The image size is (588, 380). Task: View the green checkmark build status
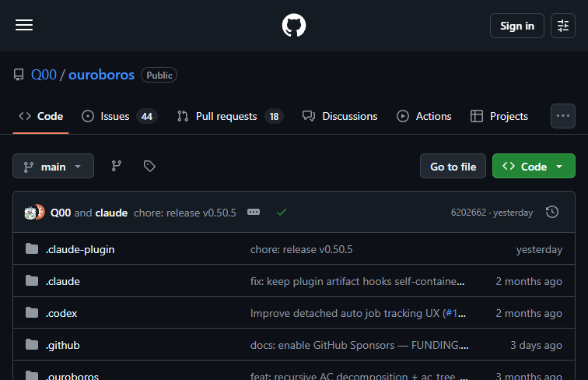(x=282, y=212)
